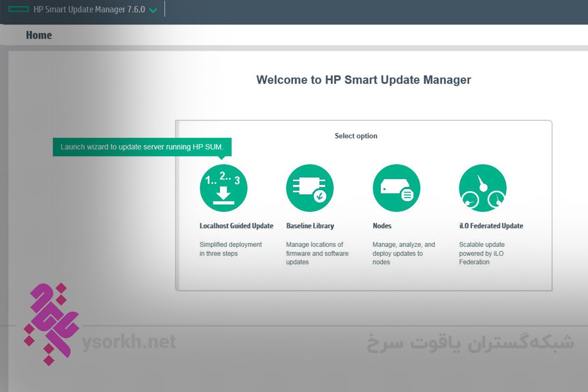Click the green HPE logo rectangle

pos(20,10)
